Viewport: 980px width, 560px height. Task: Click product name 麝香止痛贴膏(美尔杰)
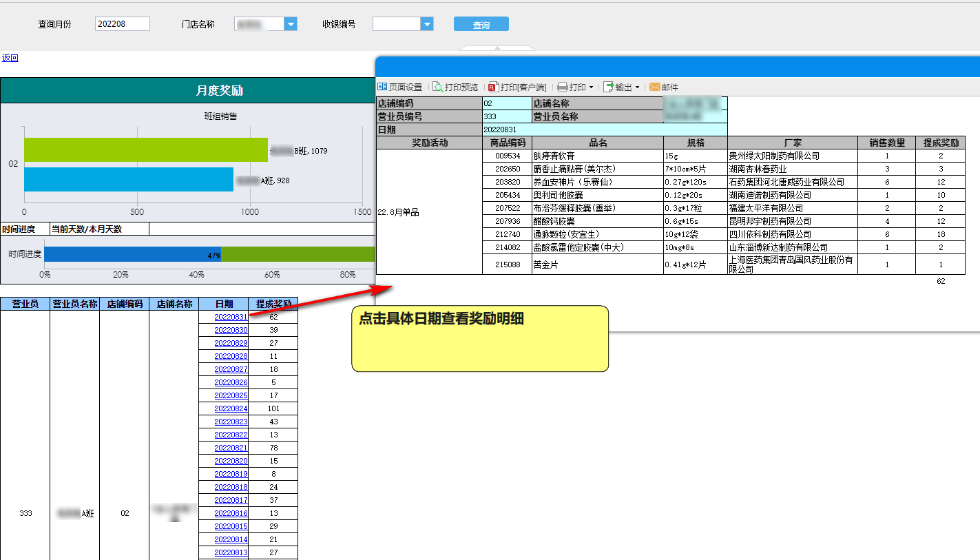574,169
